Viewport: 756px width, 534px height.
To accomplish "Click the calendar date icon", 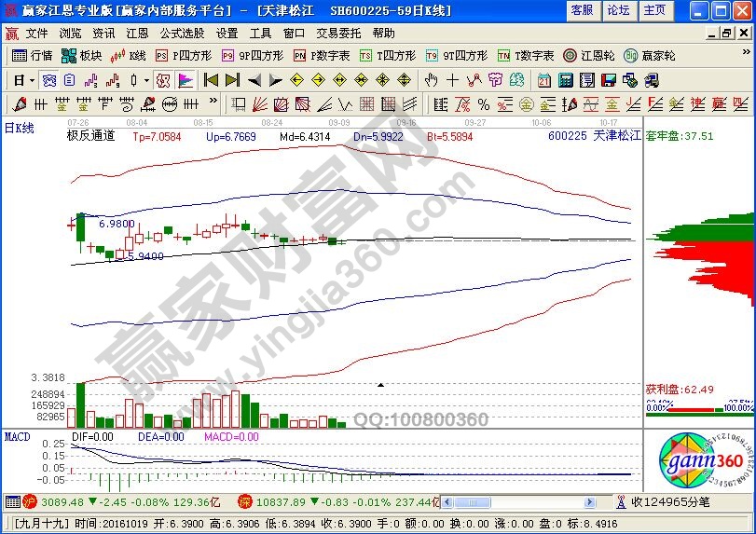I will click(x=544, y=80).
